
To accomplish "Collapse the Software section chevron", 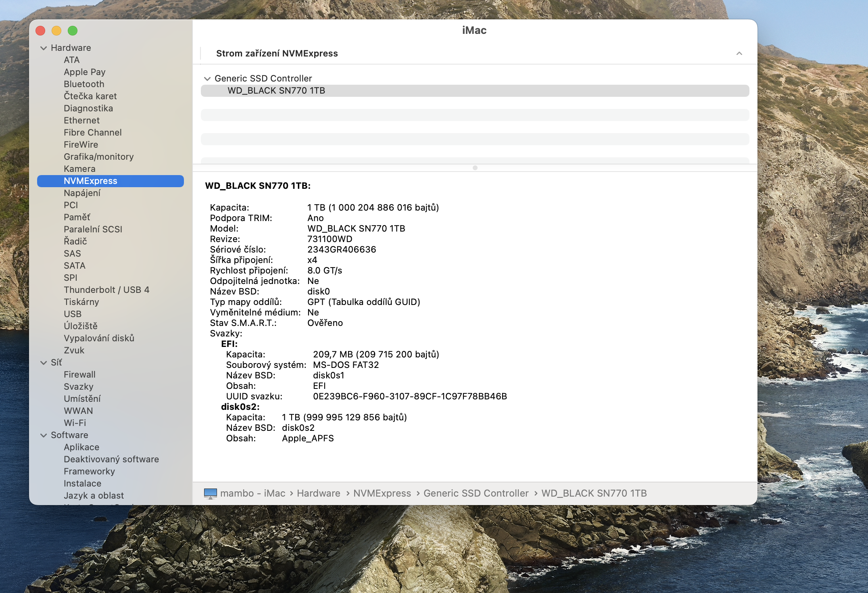I will coord(44,435).
